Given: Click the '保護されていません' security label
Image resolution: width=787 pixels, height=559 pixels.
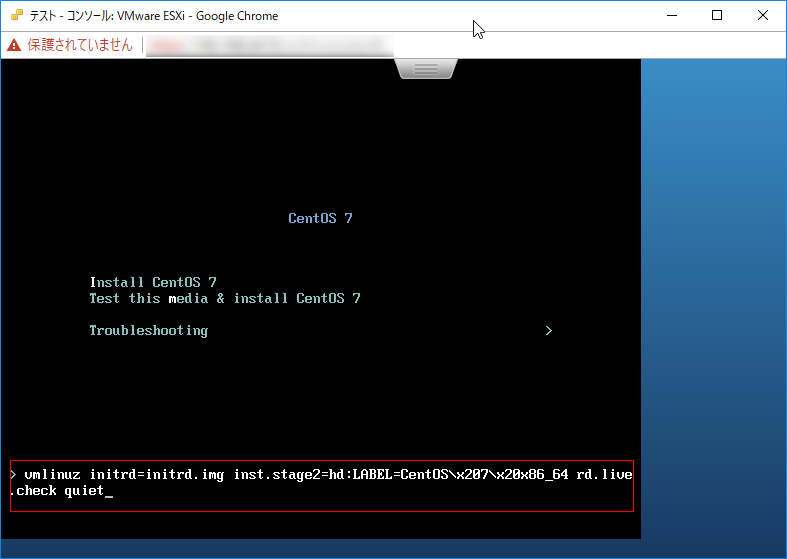Looking at the screenshot, I should pos(80,45).
